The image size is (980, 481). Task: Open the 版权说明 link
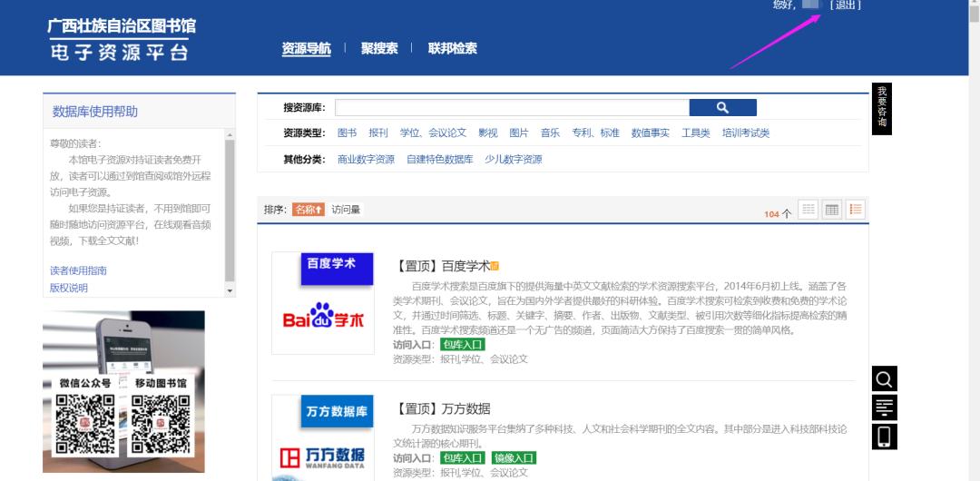point(69,288)
